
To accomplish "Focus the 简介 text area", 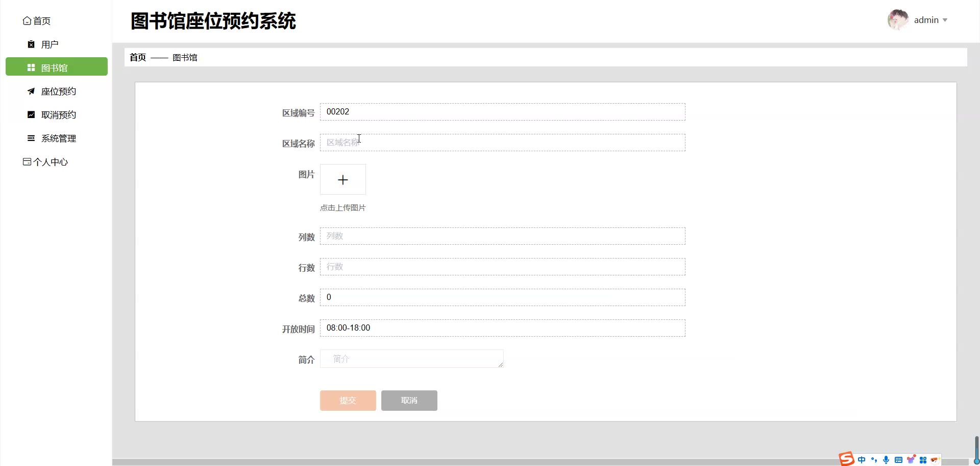I will (412, 359).
